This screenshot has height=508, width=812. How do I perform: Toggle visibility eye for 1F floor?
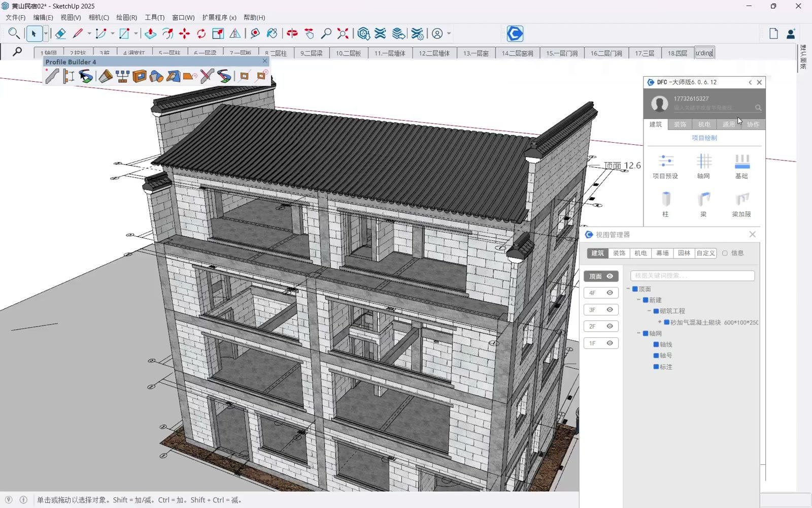(x=610, y=343)
